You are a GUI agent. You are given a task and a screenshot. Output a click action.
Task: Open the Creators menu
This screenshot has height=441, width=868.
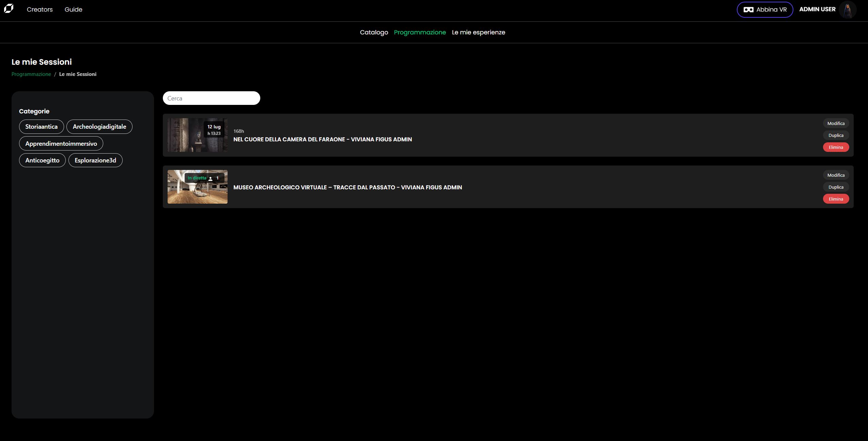(x=40, y=9)
